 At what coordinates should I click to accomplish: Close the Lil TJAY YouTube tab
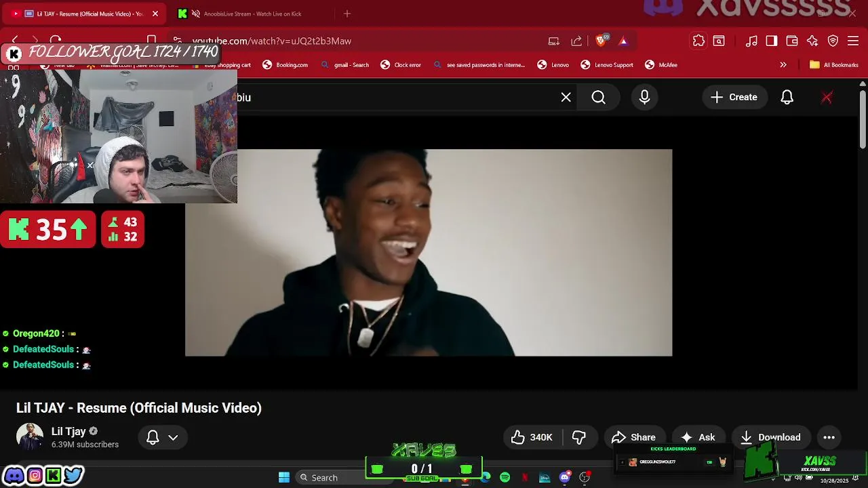[155, 14]
